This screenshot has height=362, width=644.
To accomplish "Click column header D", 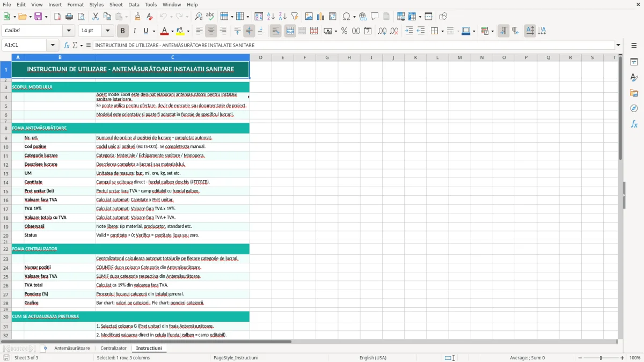I will 260,57.
